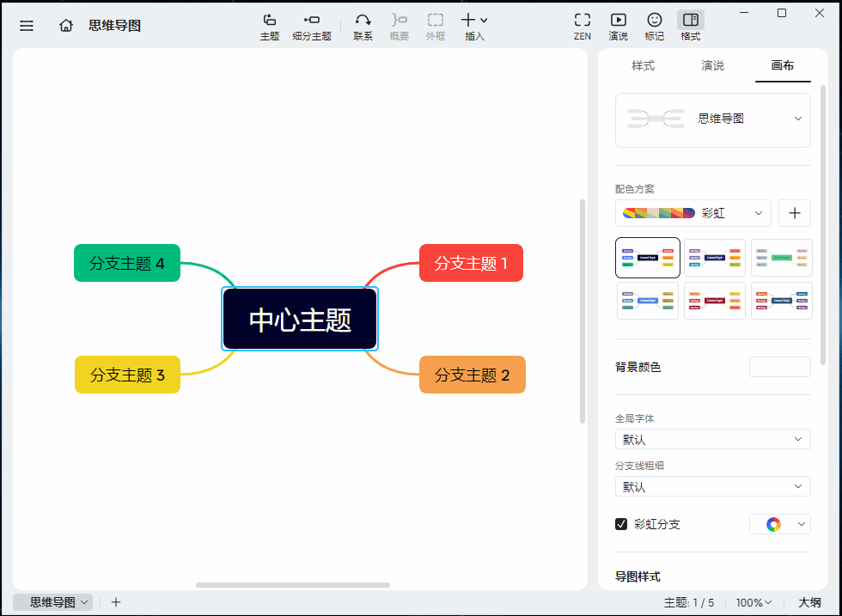Switch to the 样式 tab
The width and height of the screenshot is (842, 616).
tap(643, 66)
